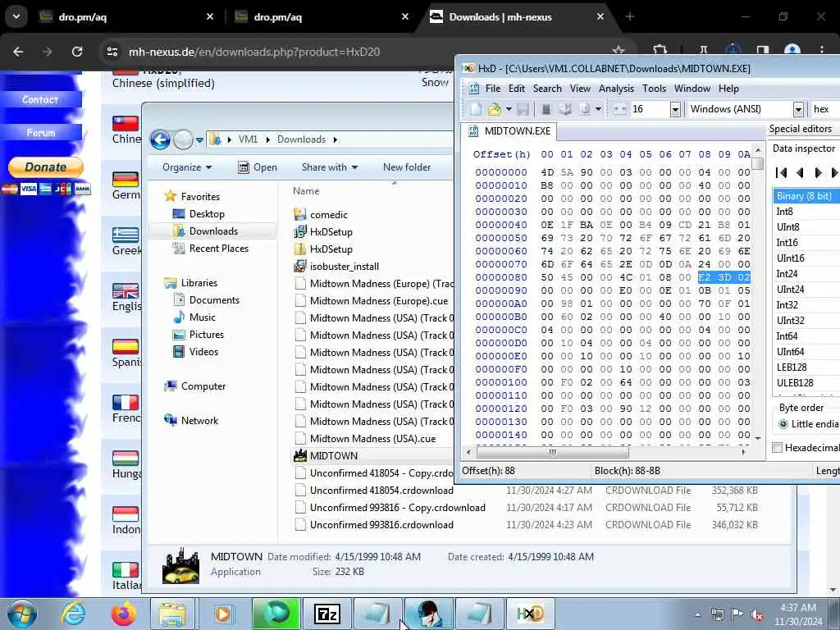Open the Explorer recent locations arrow
This screenshot has height=630, width=840.
pyautogui.click(x=199, y=140)
